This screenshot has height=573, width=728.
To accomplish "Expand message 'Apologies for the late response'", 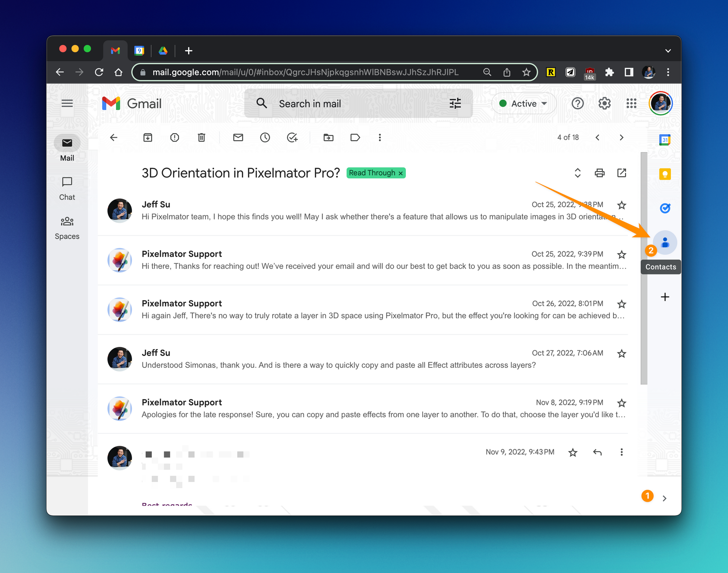I will 363,409.
